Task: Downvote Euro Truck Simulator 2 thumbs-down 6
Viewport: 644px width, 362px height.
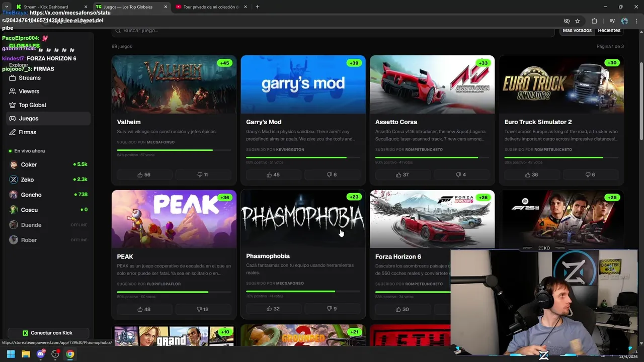Action: (591, 174)
